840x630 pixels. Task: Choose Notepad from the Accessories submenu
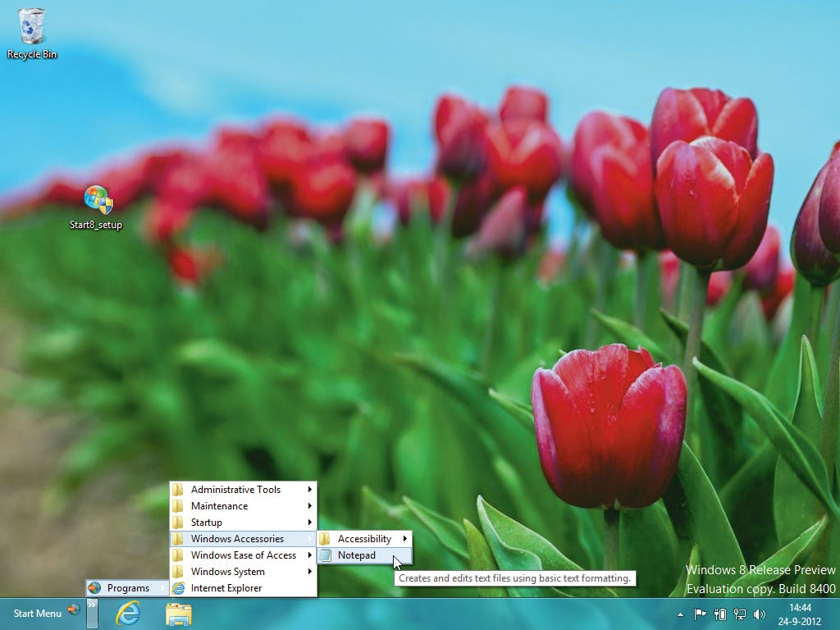[365, 555]
